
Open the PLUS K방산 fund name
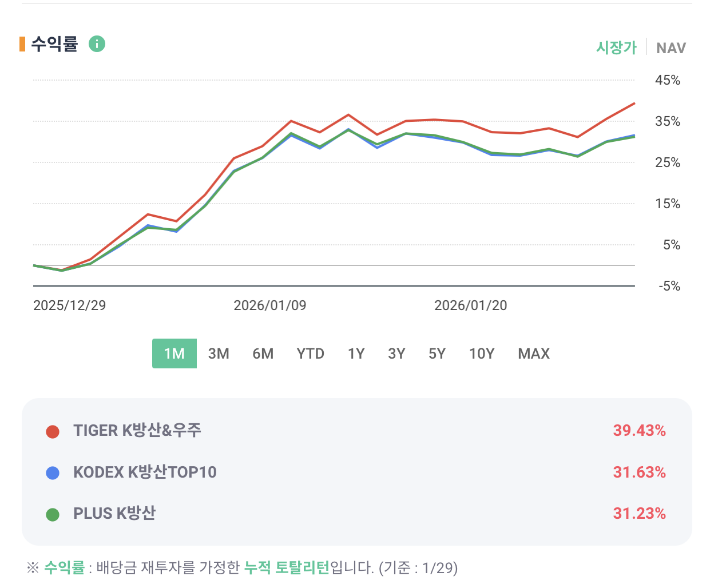click(114, 513)
